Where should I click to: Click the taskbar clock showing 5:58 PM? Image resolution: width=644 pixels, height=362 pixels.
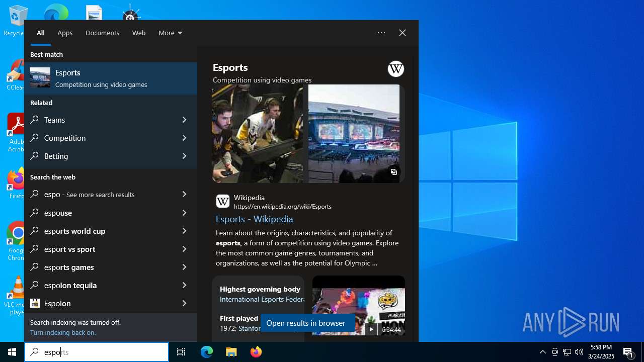tap(601, 352)
